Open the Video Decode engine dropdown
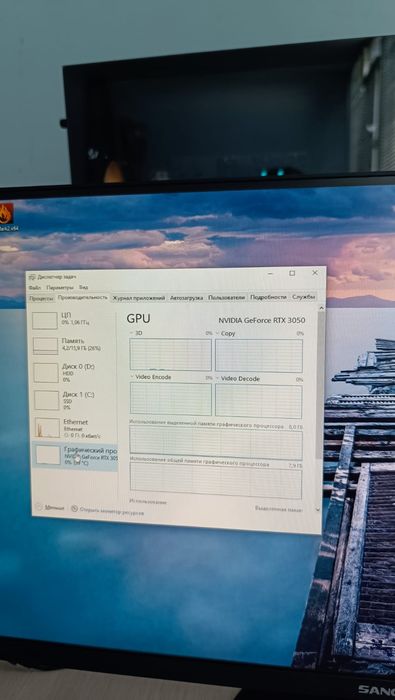Screen dimensions: 395x700 [218, 378]
